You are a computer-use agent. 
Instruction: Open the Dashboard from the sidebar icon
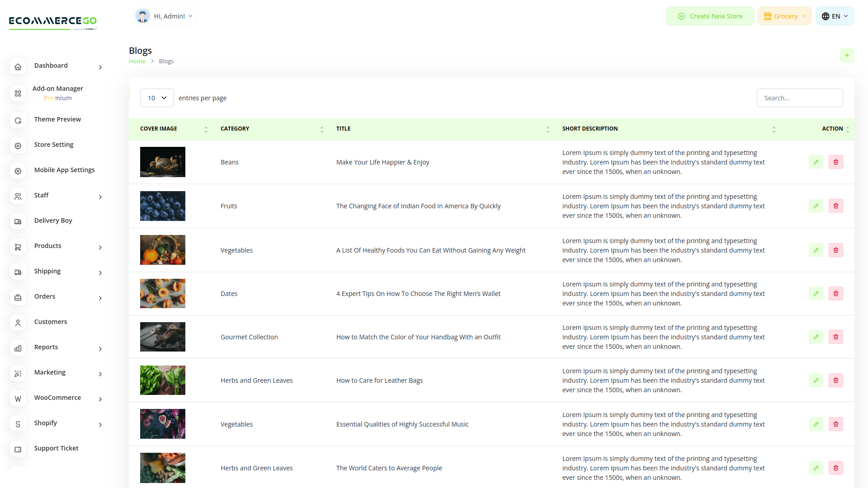pyautogui.click(x=18, y=66)
